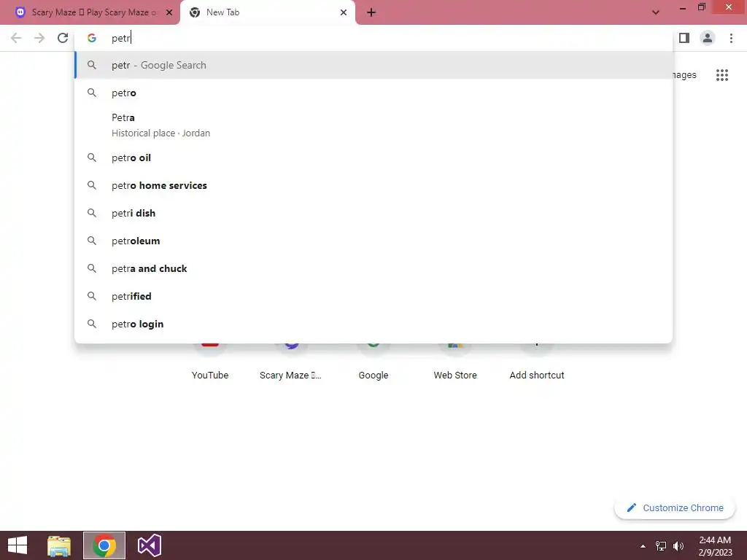Open a new tab with plus icon
This screenshot has height=560, width=747.
[371, 12]
